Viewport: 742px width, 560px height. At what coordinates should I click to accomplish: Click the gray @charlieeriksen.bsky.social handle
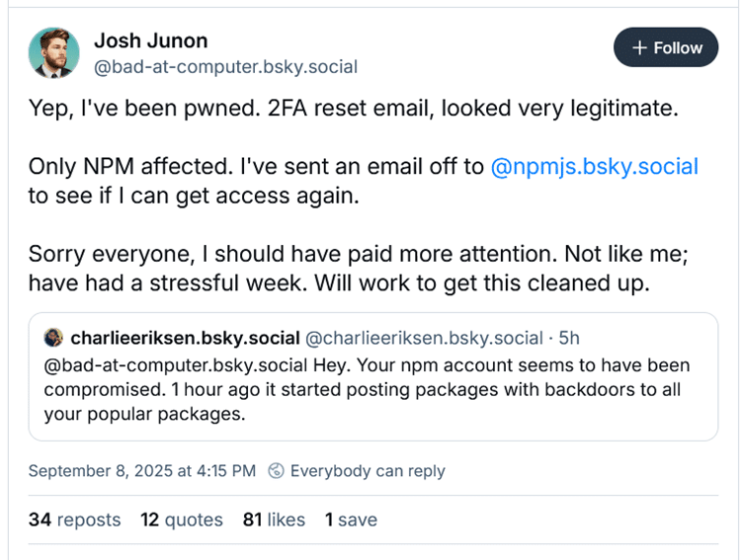click(425, 338)
